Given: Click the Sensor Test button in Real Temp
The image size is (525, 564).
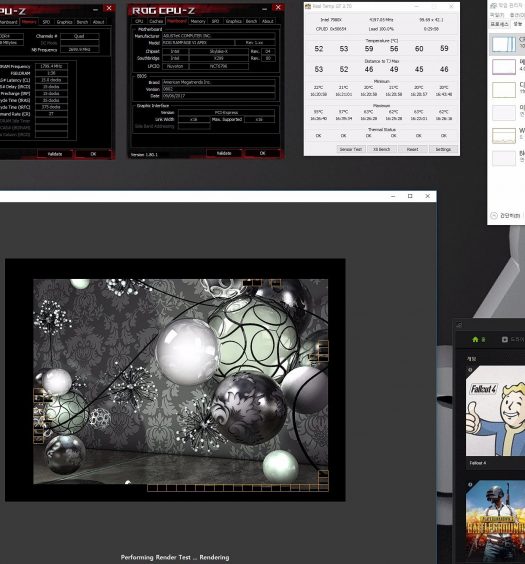Looking at the screenshot, I should click(351, 149).
